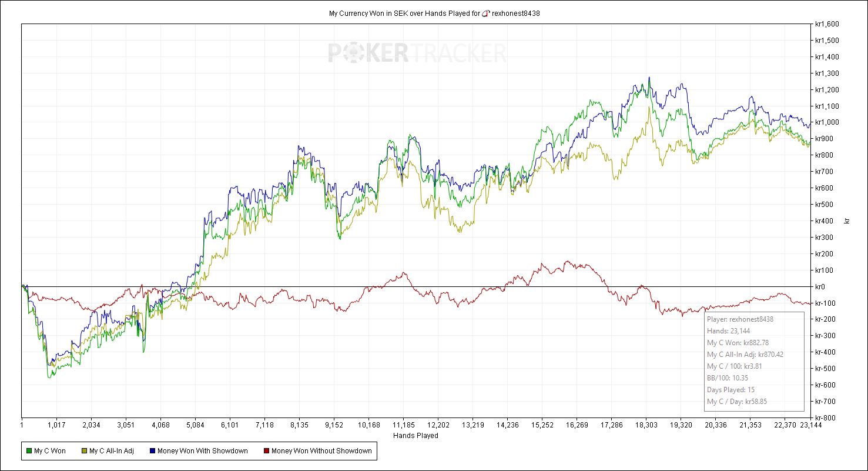Image resolution: width=868 pixels, height=471 pixels.
Task: Toggle the My C Won legend label
Action: tap(49, 451)
